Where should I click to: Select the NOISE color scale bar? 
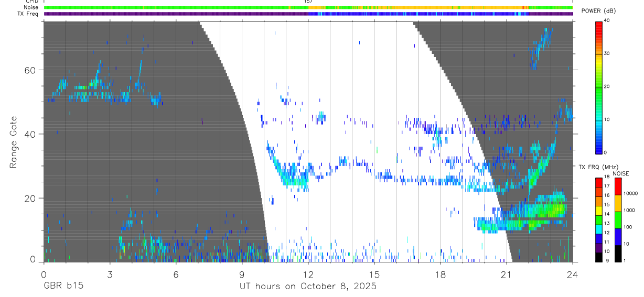(x=618, y=219)
